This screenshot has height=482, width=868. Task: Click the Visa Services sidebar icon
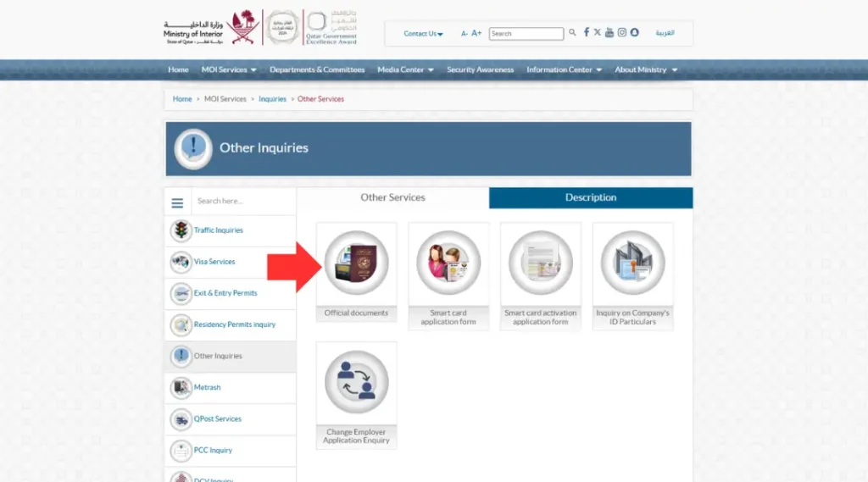pos(181,262)
